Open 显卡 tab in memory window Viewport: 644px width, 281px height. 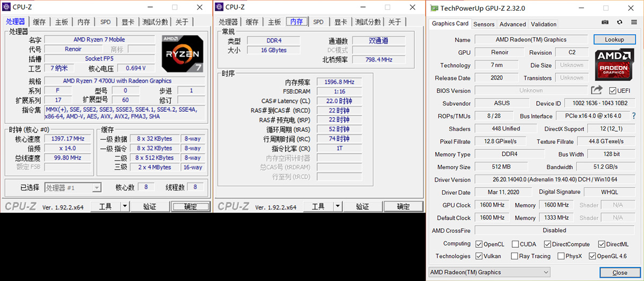click(341, 22)
